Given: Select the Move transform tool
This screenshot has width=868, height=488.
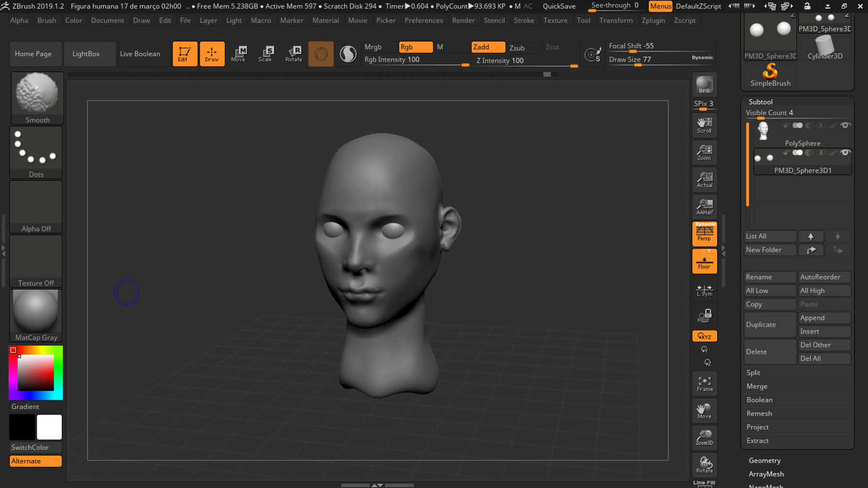Looking at the screenshot, I should point(238,54).
